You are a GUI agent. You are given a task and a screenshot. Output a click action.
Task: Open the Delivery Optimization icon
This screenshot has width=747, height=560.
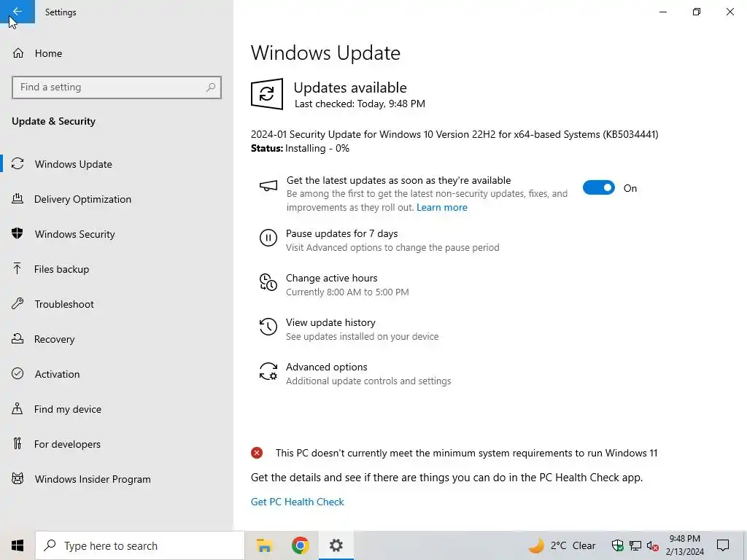(18, 199)
